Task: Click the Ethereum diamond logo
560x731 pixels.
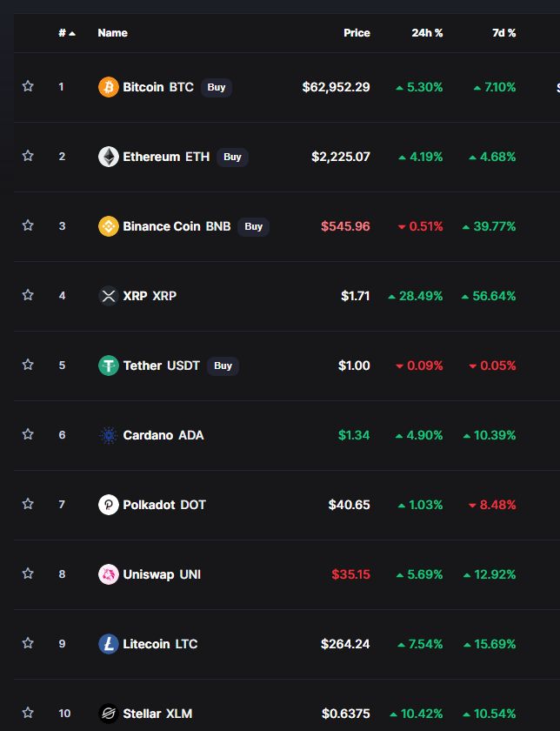Action: 108,157
